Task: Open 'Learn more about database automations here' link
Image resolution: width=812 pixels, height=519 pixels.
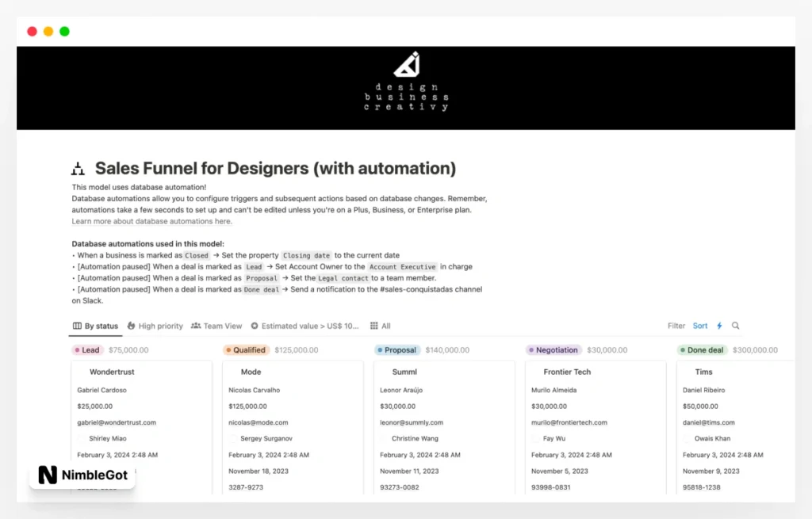Action: [x=151, y=221]
